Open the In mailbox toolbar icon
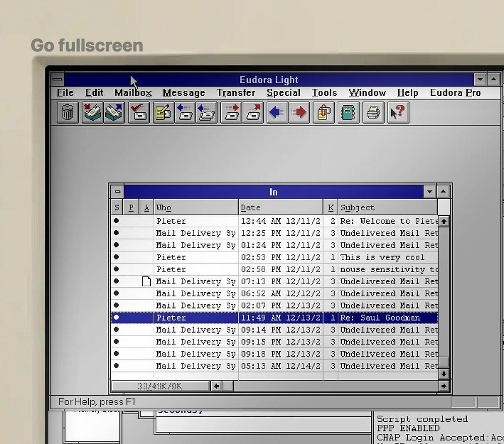 coord(92,112)
